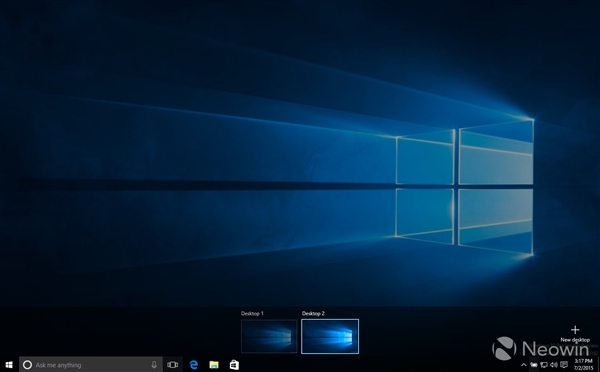
Task: Click the battery icon in the system tray
Action: pyautogui.click(x=534, y=365)
